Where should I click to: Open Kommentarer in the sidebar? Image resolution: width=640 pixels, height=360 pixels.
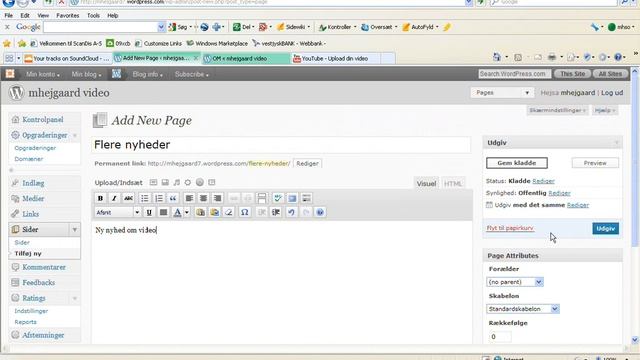(x=44, y=267)
